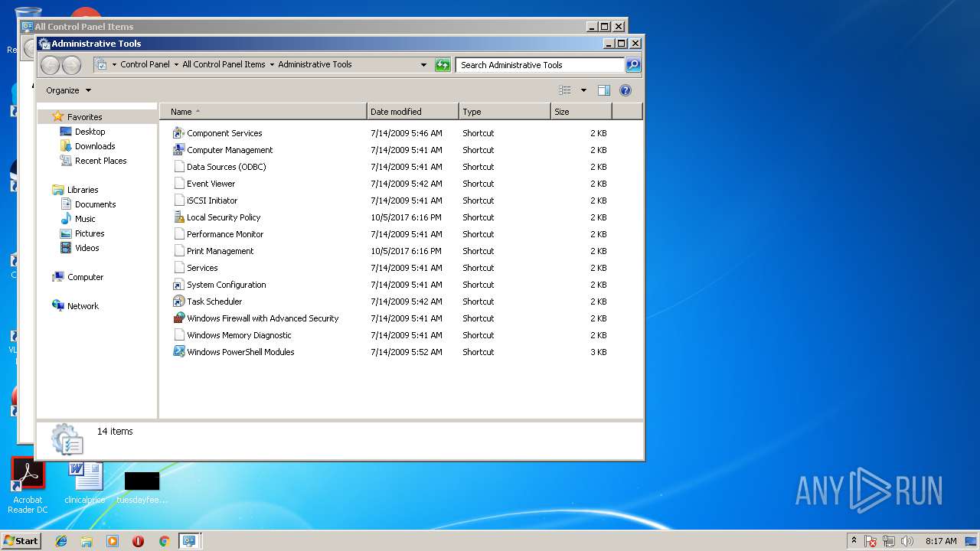Open Component Services shortcut icon
The width and height of the screenshot is (980, 551).
coord(178,133)
